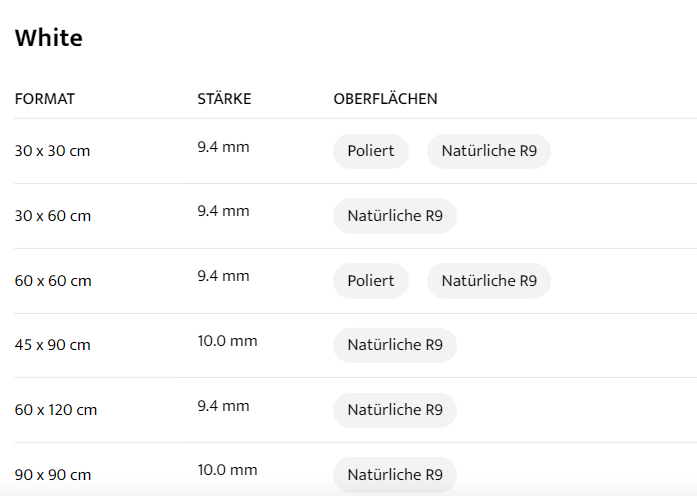Screen dimensions: 697x504
Task: Click the 45 x 90 cm format text
Action: pyautogui.click(x=53, y=345)
